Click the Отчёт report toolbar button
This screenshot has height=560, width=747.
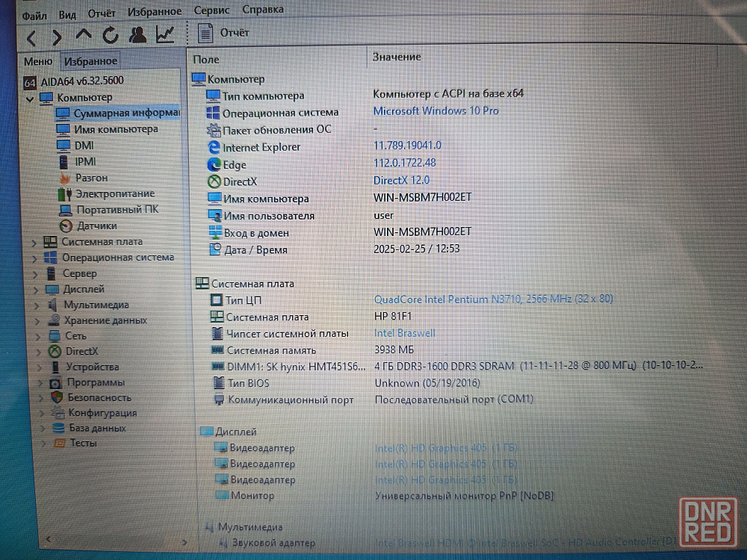223,33
